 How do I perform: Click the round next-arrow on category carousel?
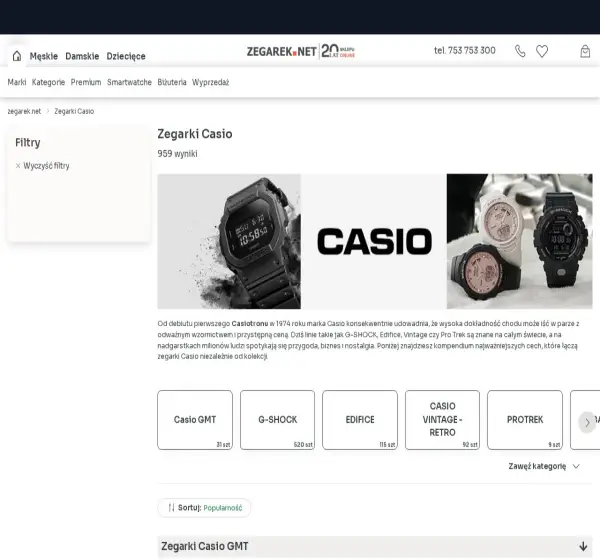(587, 422)
